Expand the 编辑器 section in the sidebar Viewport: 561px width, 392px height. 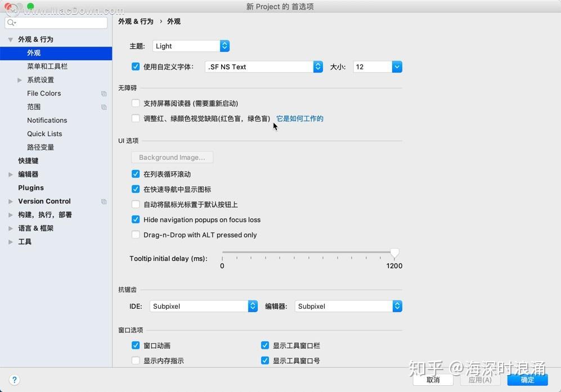click(10, 174)
